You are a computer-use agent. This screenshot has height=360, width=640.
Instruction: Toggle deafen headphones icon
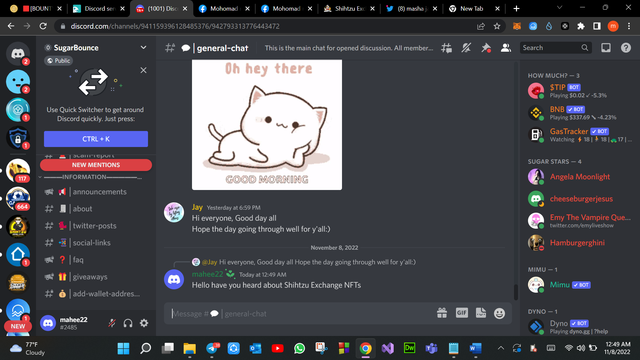(x=128, y=323)
